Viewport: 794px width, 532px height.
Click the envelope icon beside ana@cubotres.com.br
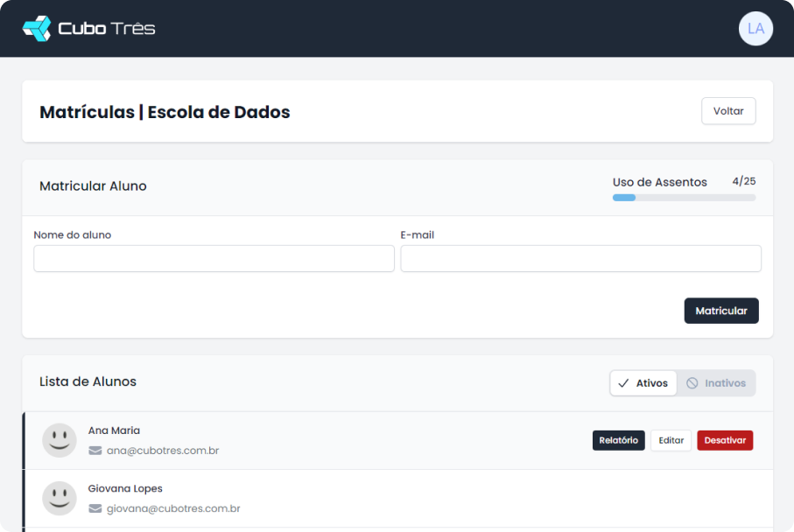coord(94,450)
